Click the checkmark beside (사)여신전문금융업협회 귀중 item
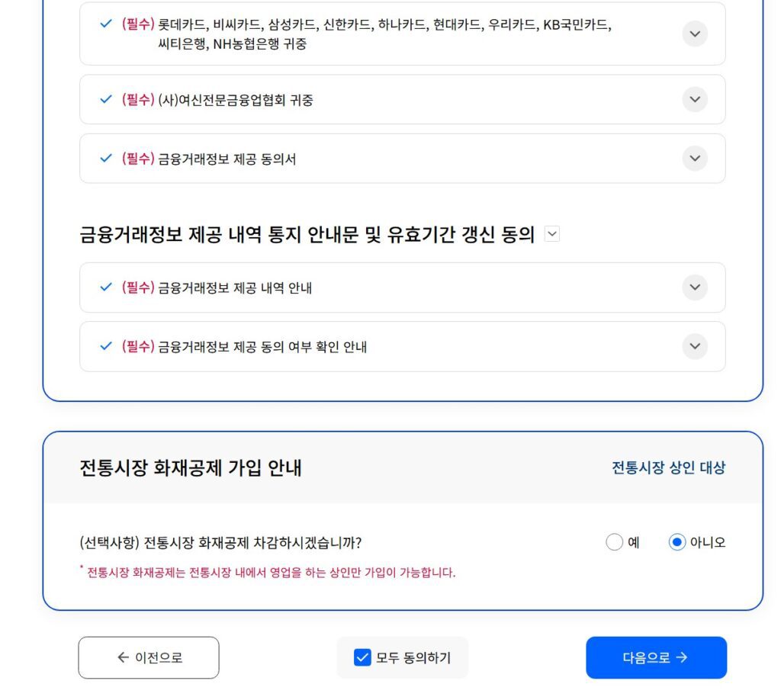The image size is (781, 700). pos(104,99)
